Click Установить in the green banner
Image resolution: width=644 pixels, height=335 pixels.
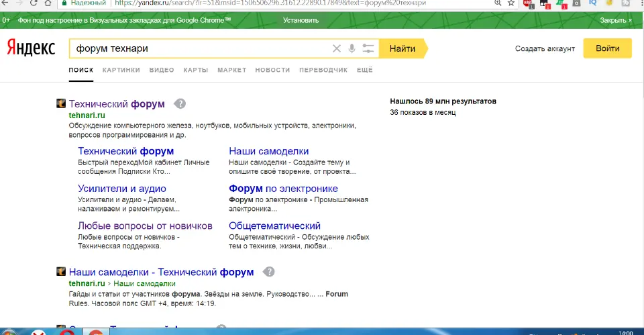tap(301, 20)
